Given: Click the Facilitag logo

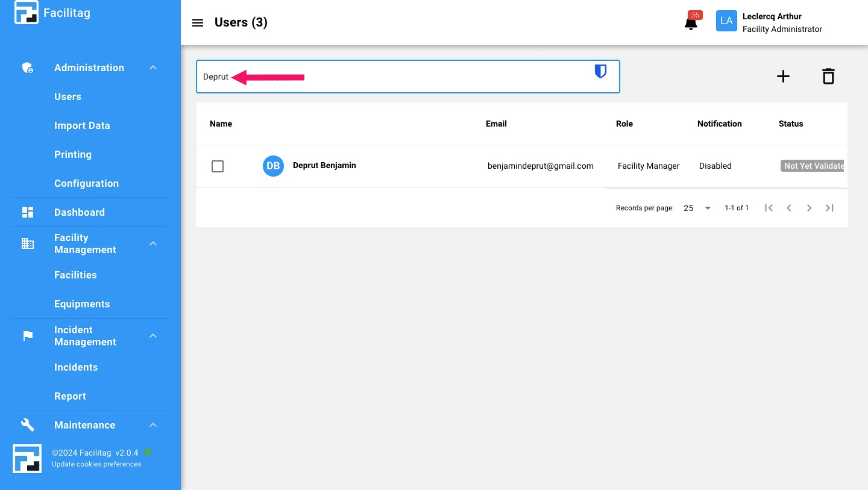Looking at the screenshot, I should [26, 12].
